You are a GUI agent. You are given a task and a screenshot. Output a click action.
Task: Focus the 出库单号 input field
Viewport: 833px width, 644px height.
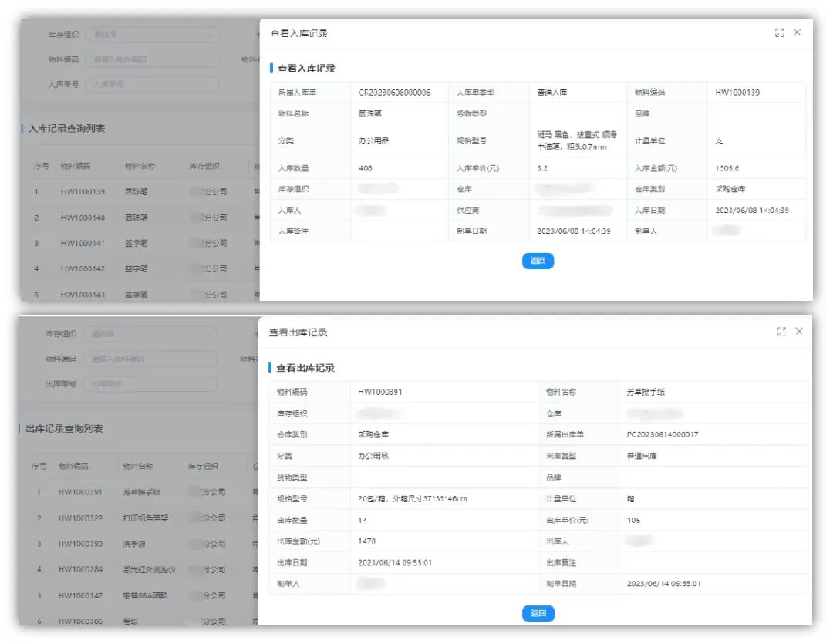(x=150, y=383)
